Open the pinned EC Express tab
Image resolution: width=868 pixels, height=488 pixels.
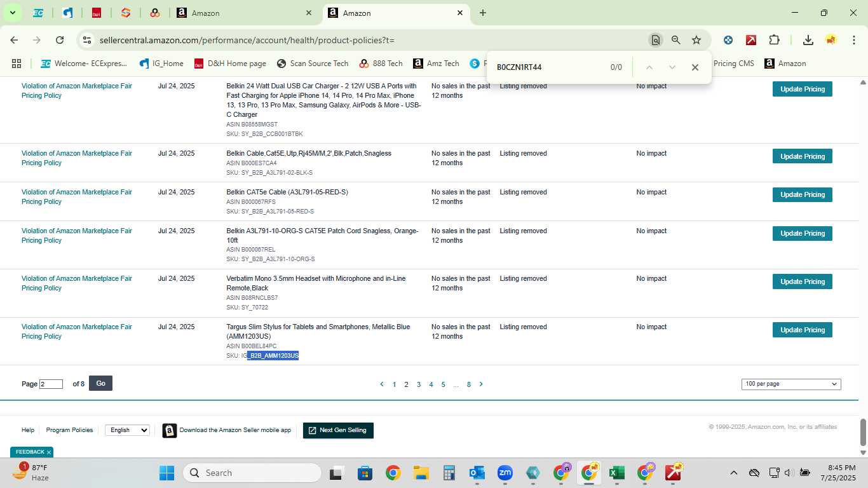[x=38, y=13]
